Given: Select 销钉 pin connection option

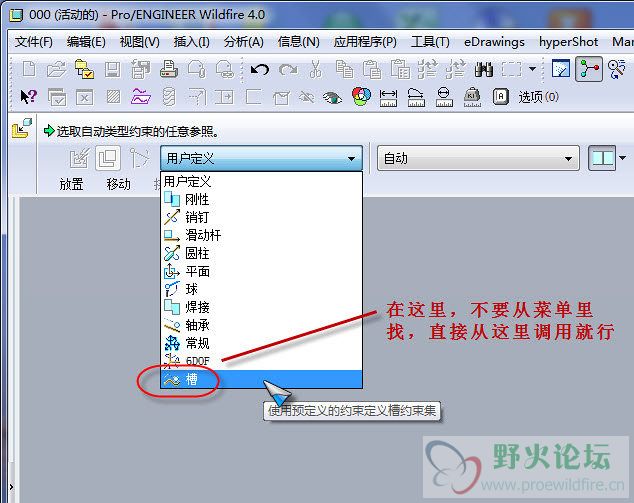Looking at the screenshot, I should [261, 217].
